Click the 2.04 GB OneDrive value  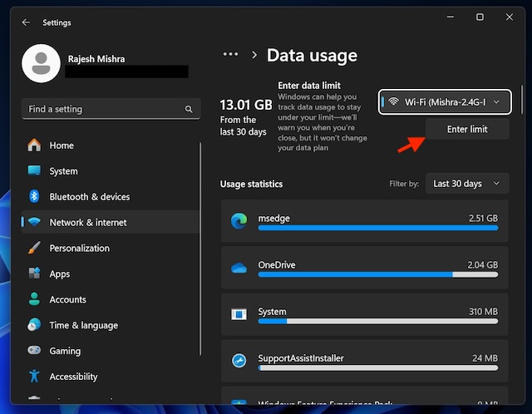[482, 264]
